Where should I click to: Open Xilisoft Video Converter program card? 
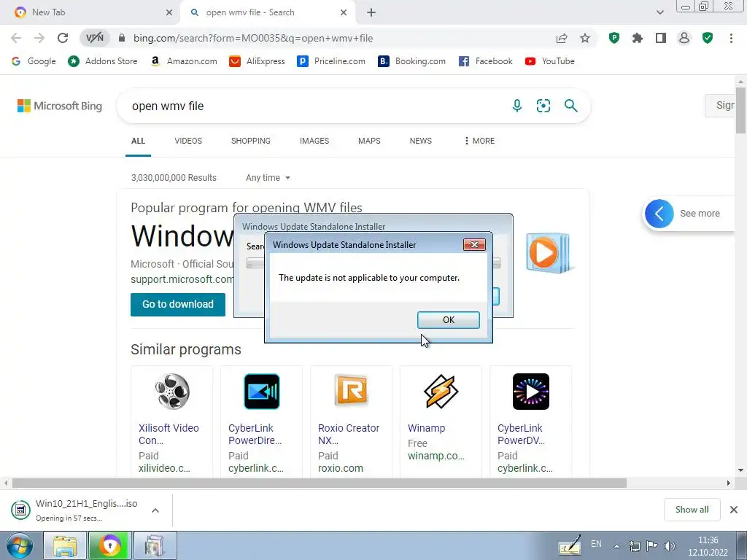[171, 422]
